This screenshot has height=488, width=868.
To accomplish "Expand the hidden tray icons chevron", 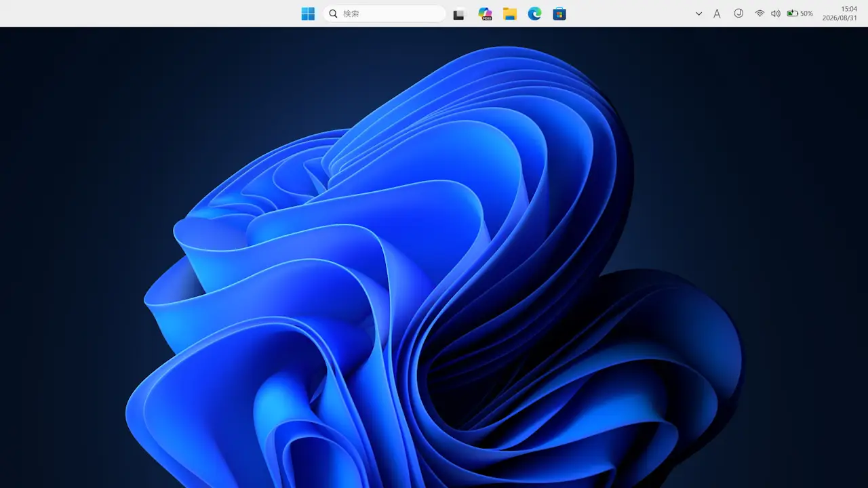I will (698, 14).
